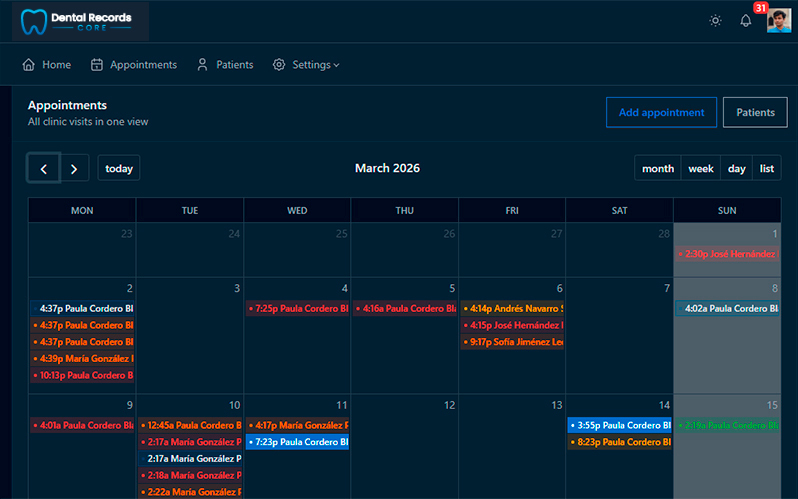Switch calendar to day view
The image size is (798, 499).
(x=736, y=168)
